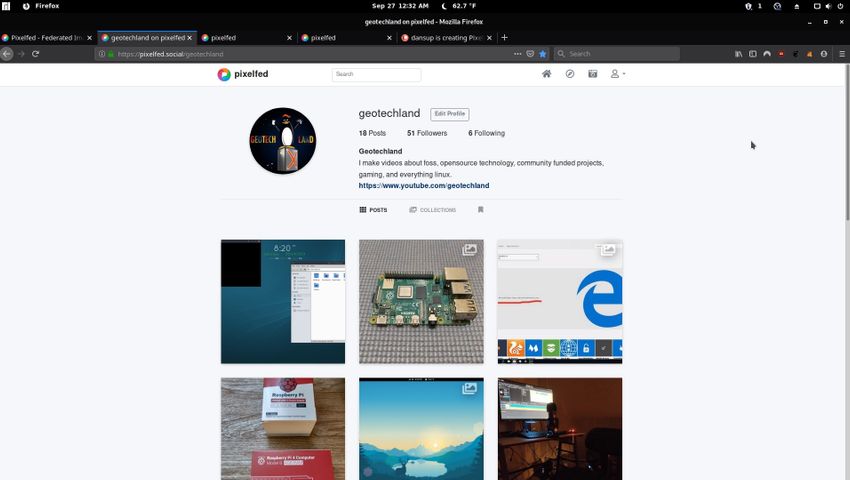Click the power icon in system tray

pos(840,6)
